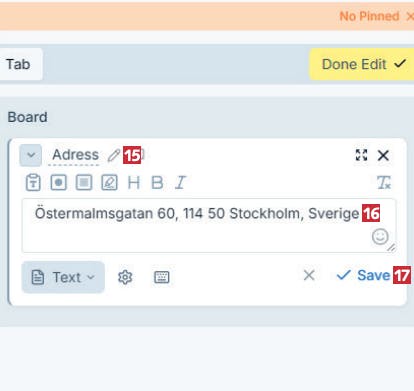Collapse the Adress card with chevron
The image size is (414, 391).
[x=31, y=155]
